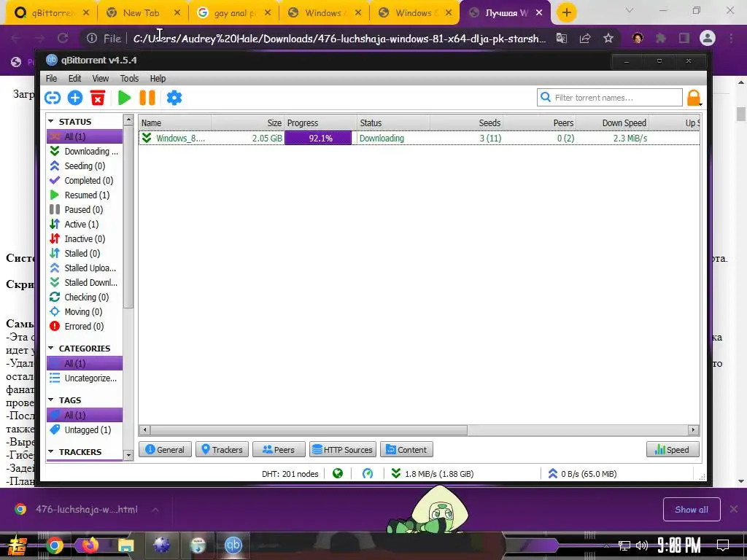Select the Resumed (1) filter
This screenshot has height=560, width=747.
click(x=85, y=195)
